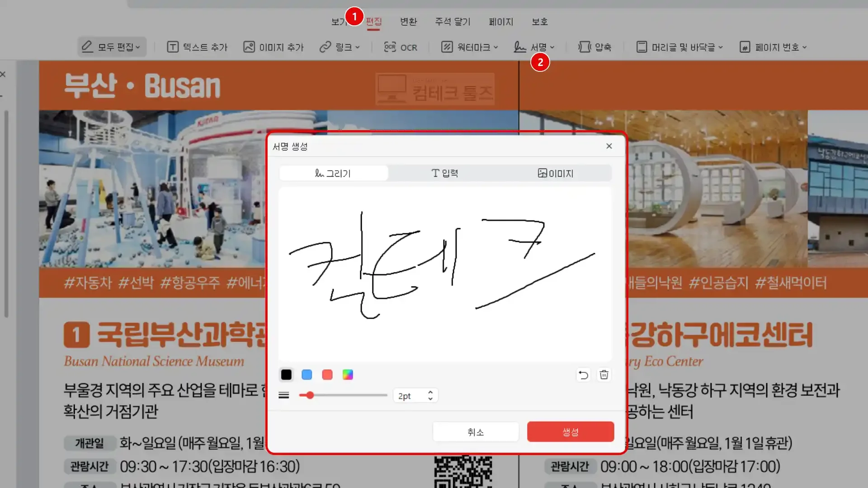This screenshot has width=868, height=488.
Task: Switch to the 변환 convert tab
Action: (x=408, y=22)
